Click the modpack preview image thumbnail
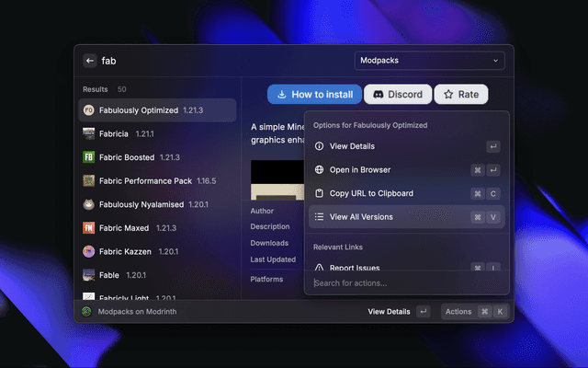The image size is (588, 368). (276, 180)
